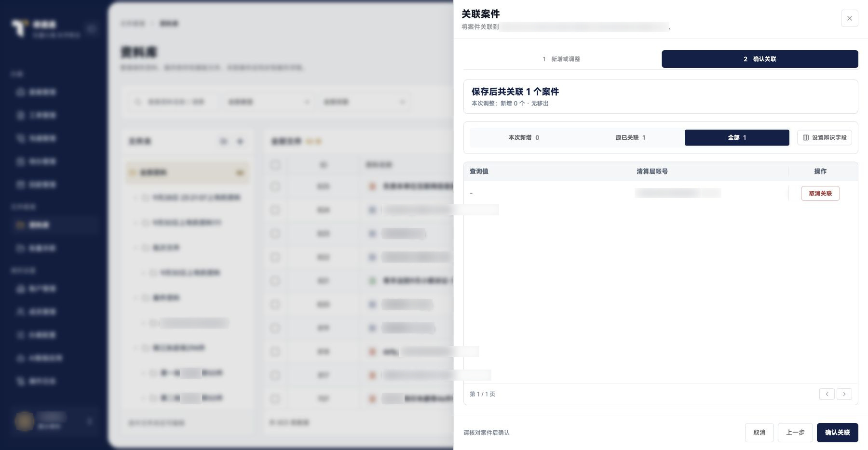This screenshot has height=450, width=868.
Task: Close the 关联案件 dialog with the X
Action: 849,18
